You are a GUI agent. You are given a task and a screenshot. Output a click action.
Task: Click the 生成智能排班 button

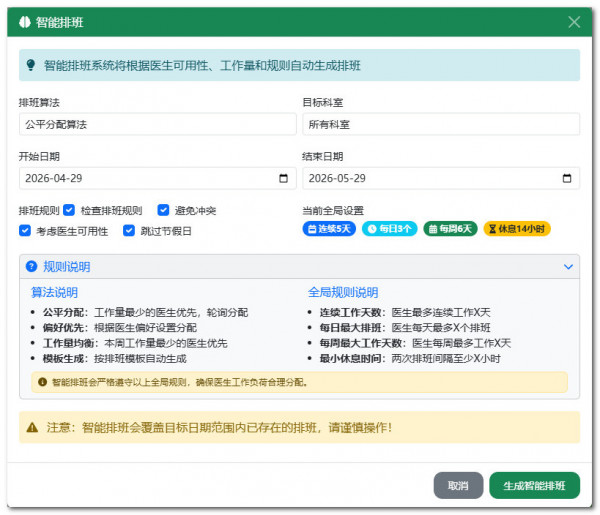click(534, 486)
